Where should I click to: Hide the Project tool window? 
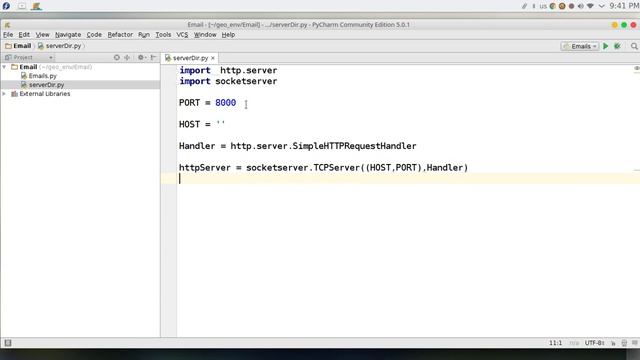(153, 58)
